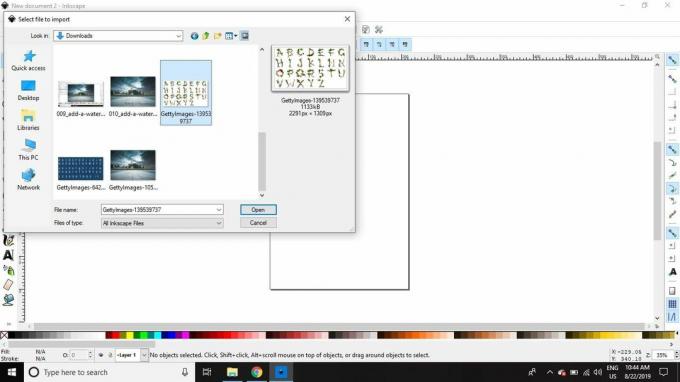This screenshot has width=680, height=382.
Task: Open the Files of type dropdown
Action: point(219,223)
